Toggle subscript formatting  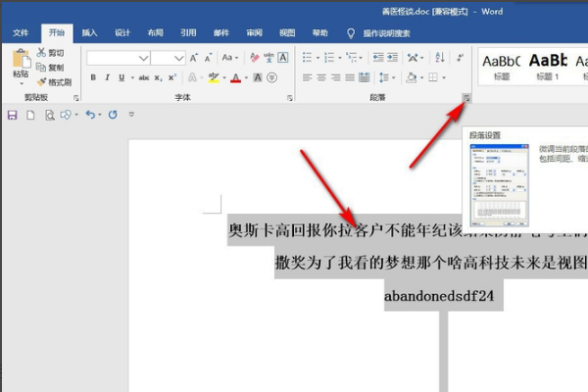158,77
